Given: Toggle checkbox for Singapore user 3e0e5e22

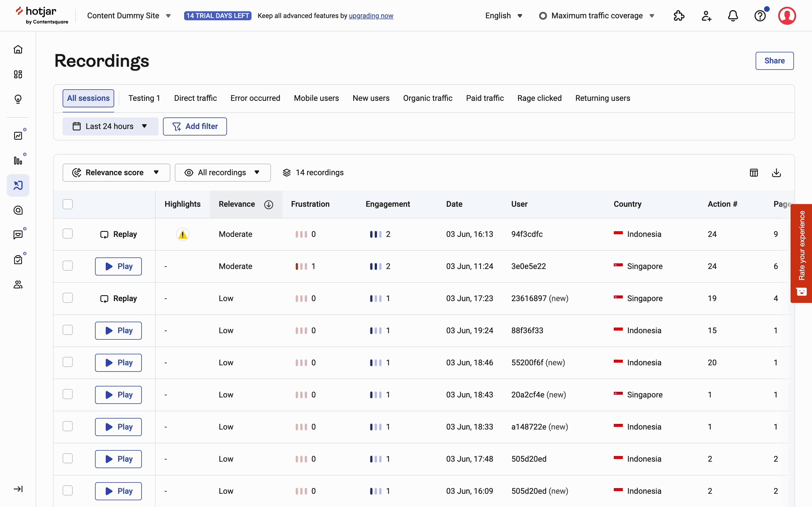Looking at the screenshot, I should (x=68, y=266).
